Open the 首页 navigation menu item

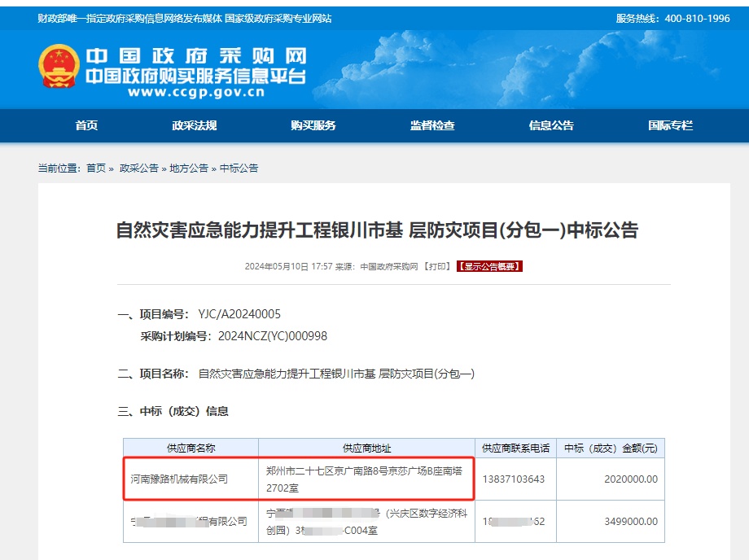(86, 125)
